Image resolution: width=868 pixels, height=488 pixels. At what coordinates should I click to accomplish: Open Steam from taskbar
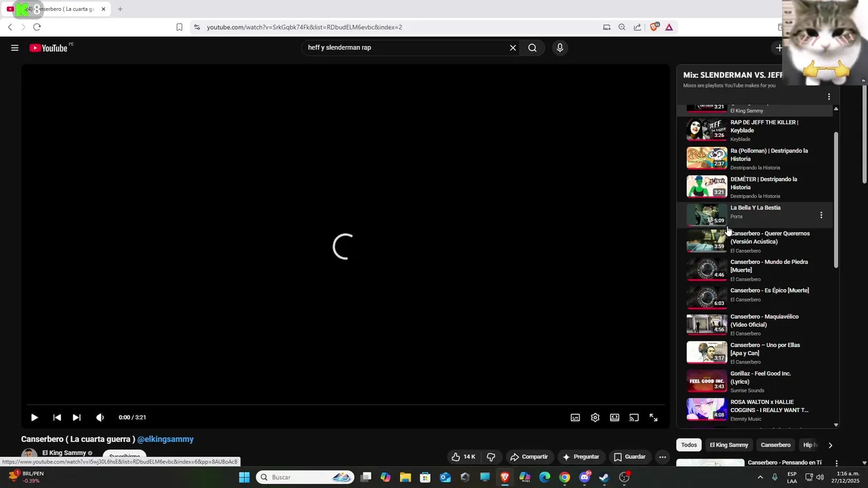[x=604, y=477]
